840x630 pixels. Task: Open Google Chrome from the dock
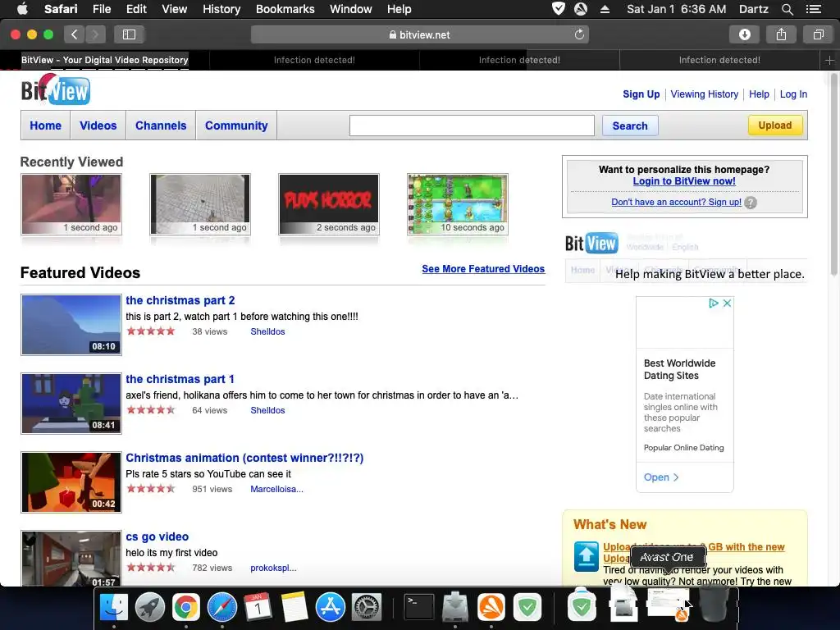click(x=186, y=607)
